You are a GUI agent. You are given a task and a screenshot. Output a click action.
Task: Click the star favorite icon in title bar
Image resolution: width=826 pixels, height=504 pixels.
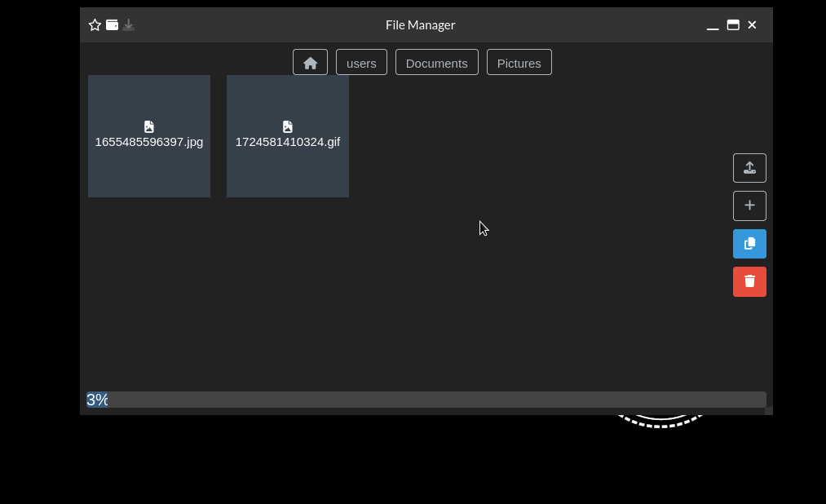pyautogui.click(x=95, y=25)
